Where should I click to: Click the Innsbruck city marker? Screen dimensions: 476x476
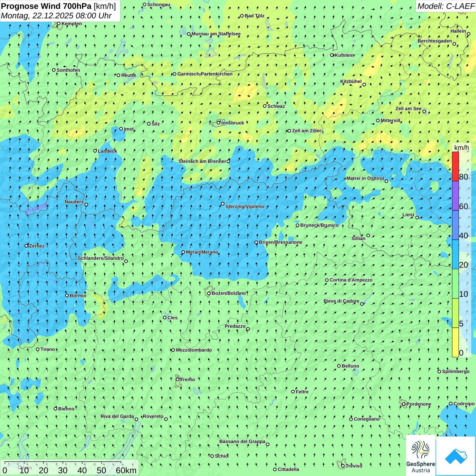click(x=219, y=123)
